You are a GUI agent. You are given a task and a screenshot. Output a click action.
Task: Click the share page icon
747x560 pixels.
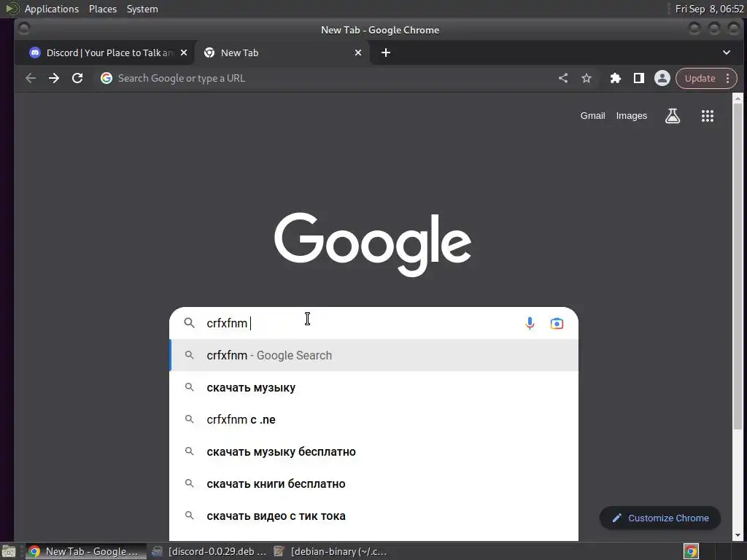tap(563, 78)
